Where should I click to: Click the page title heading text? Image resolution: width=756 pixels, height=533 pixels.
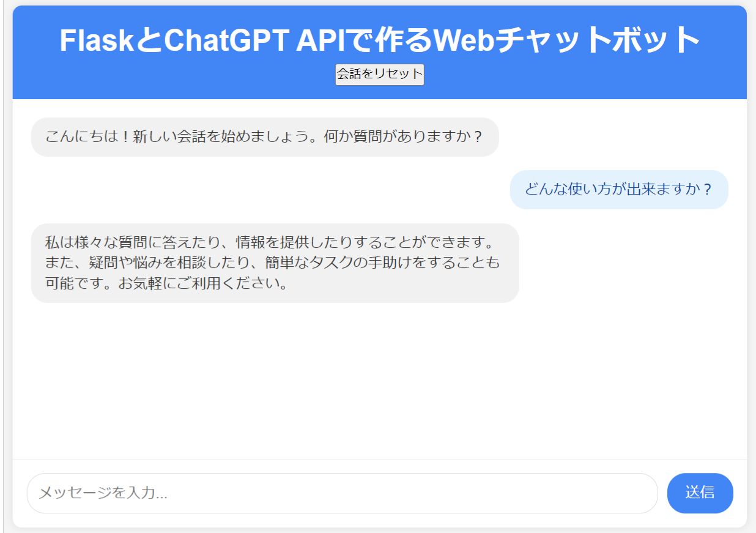click(379, 40)
